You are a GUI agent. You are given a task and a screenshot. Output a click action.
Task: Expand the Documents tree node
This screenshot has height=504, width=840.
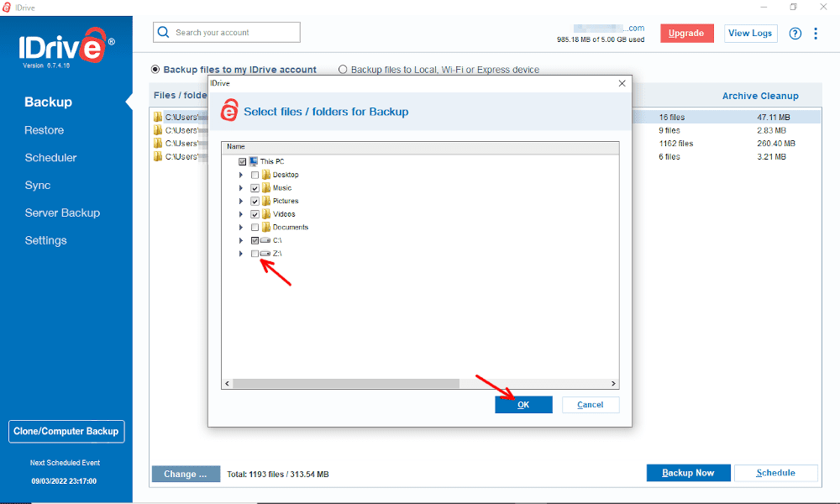pos(240,228)
